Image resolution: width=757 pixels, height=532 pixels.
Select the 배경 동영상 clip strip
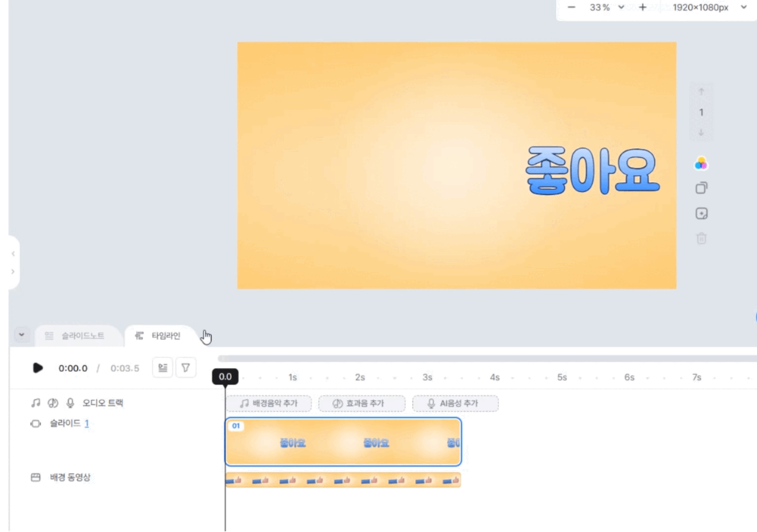click(x=343, y=480)
